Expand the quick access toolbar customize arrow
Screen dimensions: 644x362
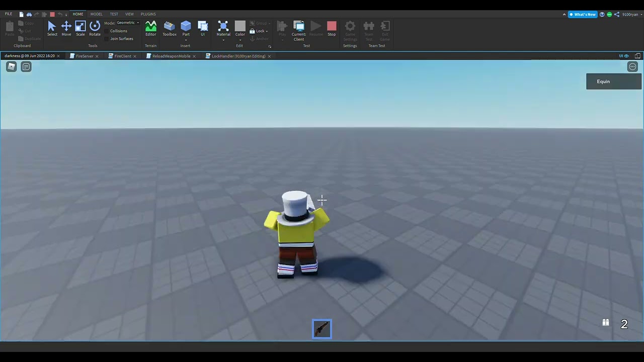66,15
